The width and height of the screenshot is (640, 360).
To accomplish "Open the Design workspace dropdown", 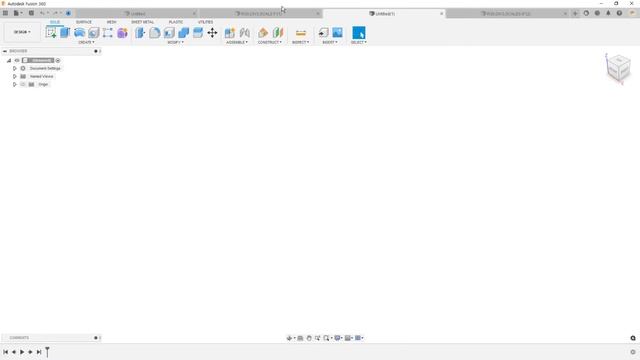I will (x=22, y=32).
